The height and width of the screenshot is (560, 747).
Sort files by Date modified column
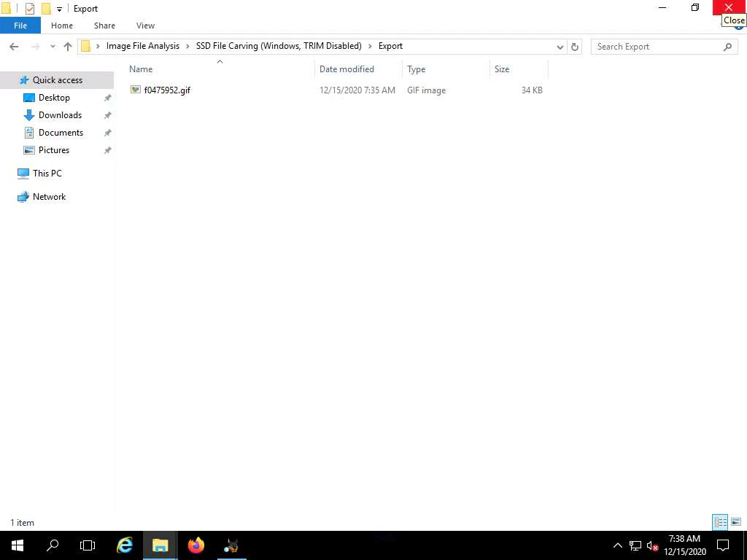358,69
